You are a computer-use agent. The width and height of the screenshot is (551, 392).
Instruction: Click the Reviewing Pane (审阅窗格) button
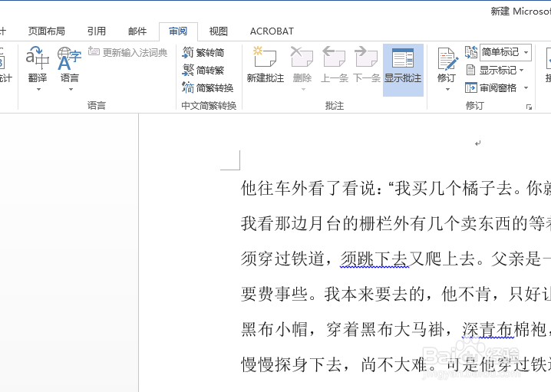click(490, 87)
